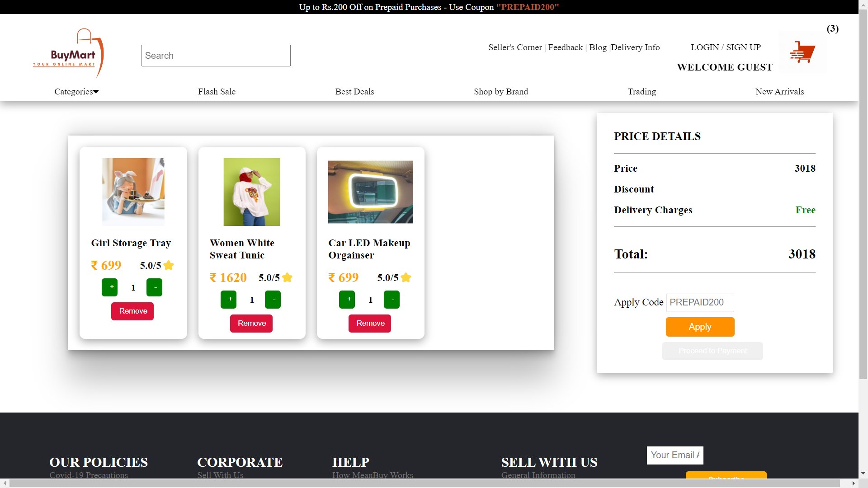868x488 pixels.
Task: Open New Arrivals page
Action: (x=779, y=91)
